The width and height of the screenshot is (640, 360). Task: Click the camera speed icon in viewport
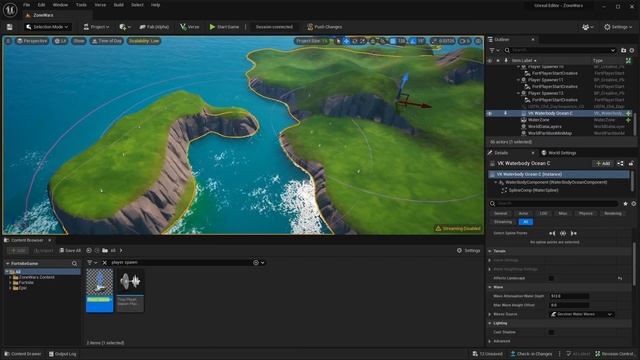464,41
